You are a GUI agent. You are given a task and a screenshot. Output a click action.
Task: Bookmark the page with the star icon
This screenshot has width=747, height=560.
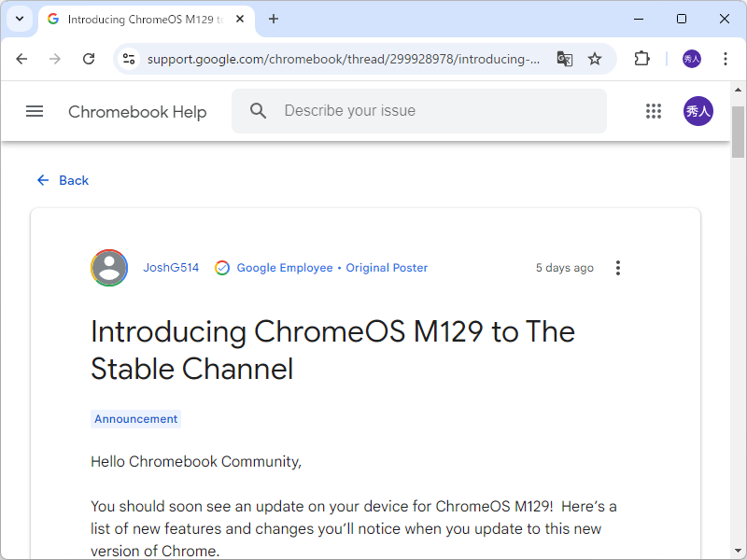point(595,58)
